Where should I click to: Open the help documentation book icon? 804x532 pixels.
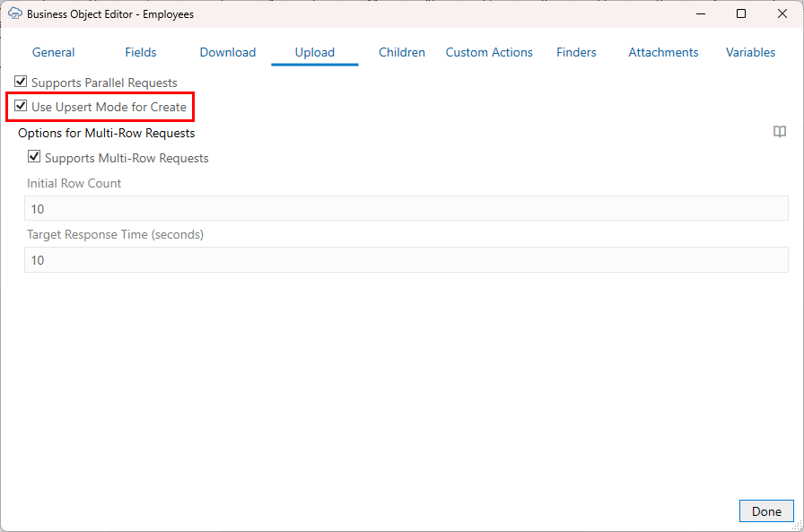[x=779, y=132]
